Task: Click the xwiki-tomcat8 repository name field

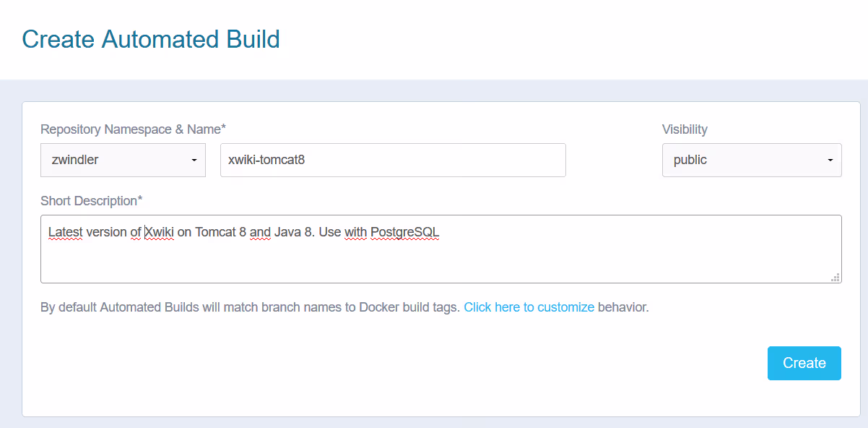Action: click(392, 160)
